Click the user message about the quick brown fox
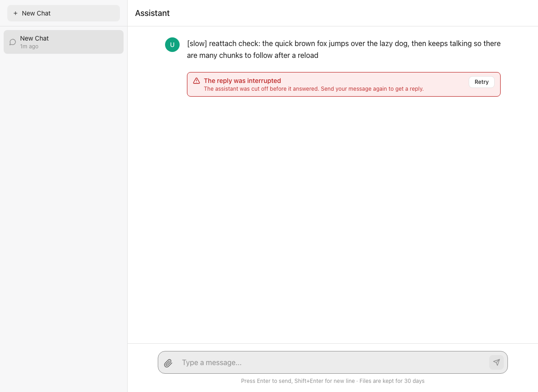The image size is (538, 392). click(344, 49)
